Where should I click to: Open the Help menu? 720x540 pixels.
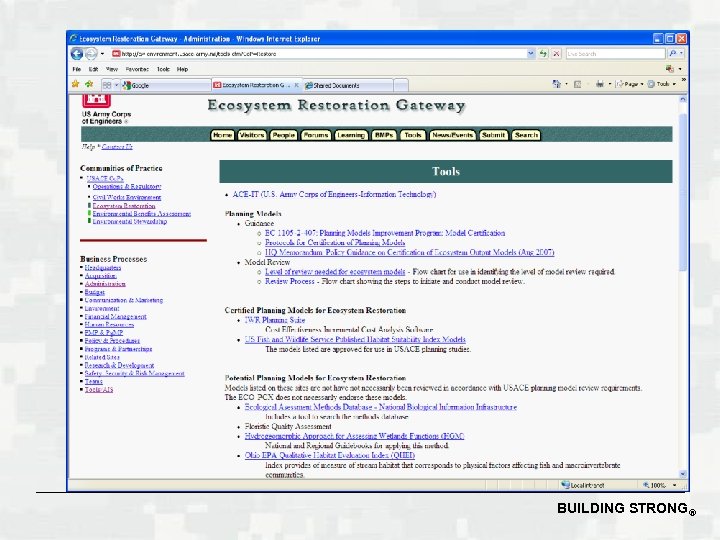(x=182, y=69)
